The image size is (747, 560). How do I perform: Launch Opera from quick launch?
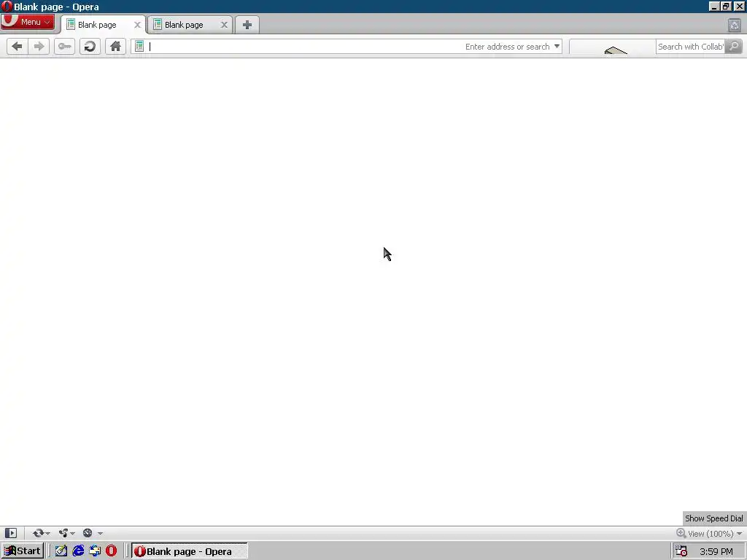[111, 551]
